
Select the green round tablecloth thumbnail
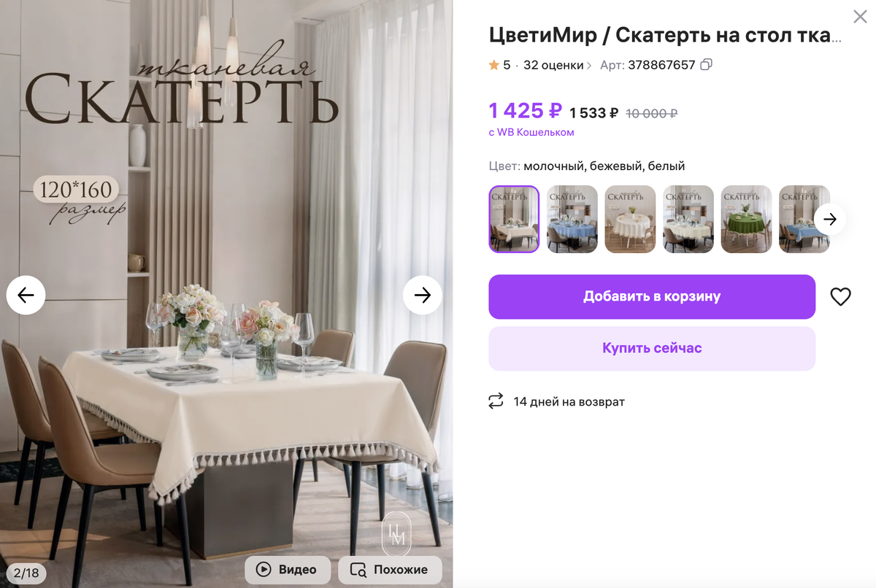click(746, 219)
